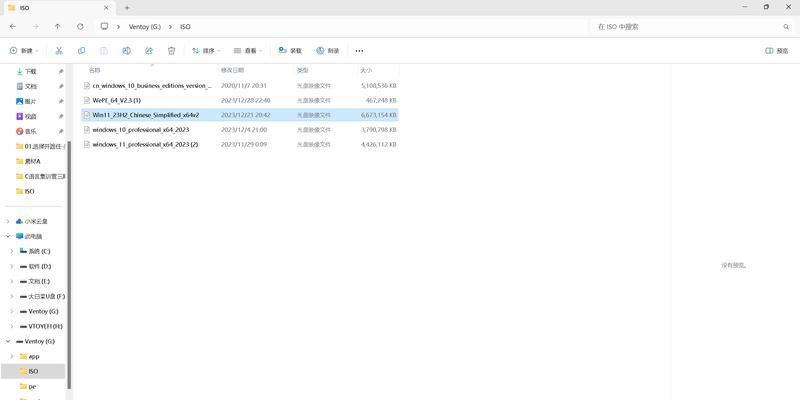Expand the Software (D:) drive
The width and height of the screenshot is (800, 400).
(12, 266)
